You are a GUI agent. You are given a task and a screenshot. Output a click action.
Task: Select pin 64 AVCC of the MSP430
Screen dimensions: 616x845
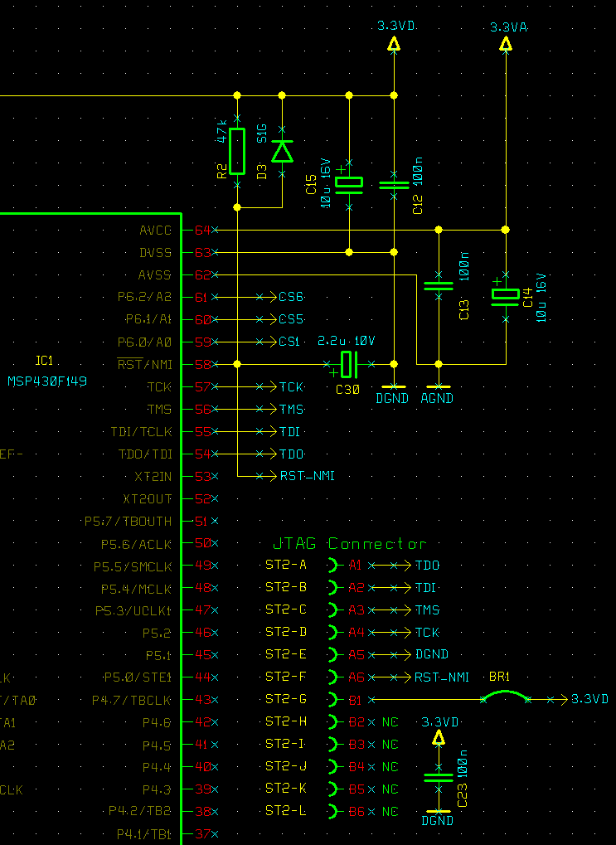tap(202, 230)
